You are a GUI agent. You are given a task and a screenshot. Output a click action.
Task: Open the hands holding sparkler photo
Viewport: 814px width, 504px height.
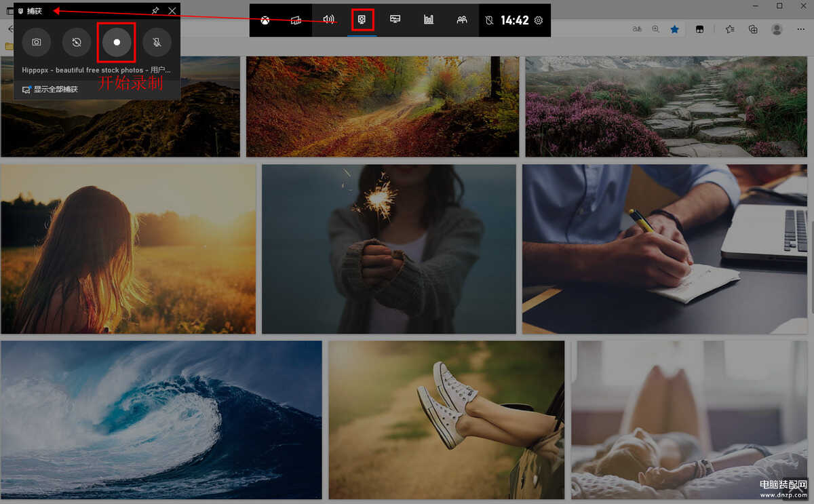point(389,249)
